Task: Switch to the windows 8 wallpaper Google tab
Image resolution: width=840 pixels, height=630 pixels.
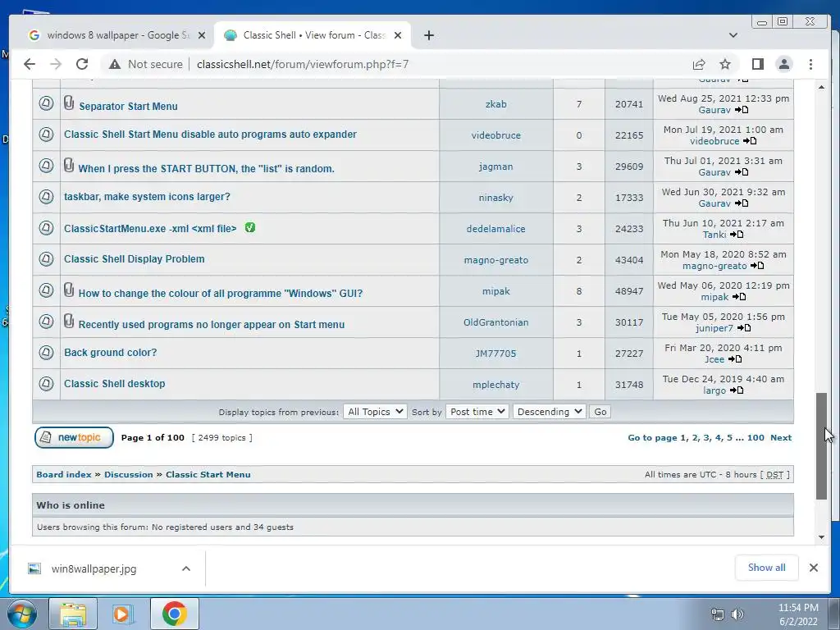Action: coord(116,35)
